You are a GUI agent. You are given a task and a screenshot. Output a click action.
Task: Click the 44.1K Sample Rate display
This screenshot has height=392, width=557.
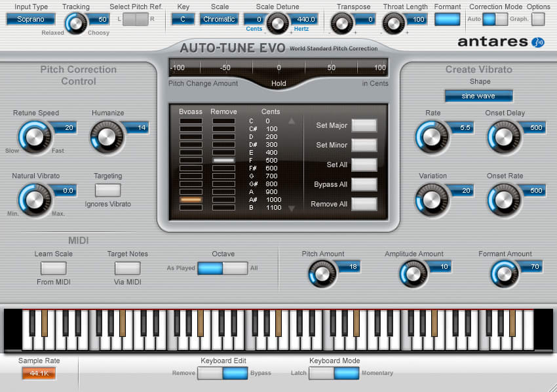pyautogui.click(x=39, y=373)
